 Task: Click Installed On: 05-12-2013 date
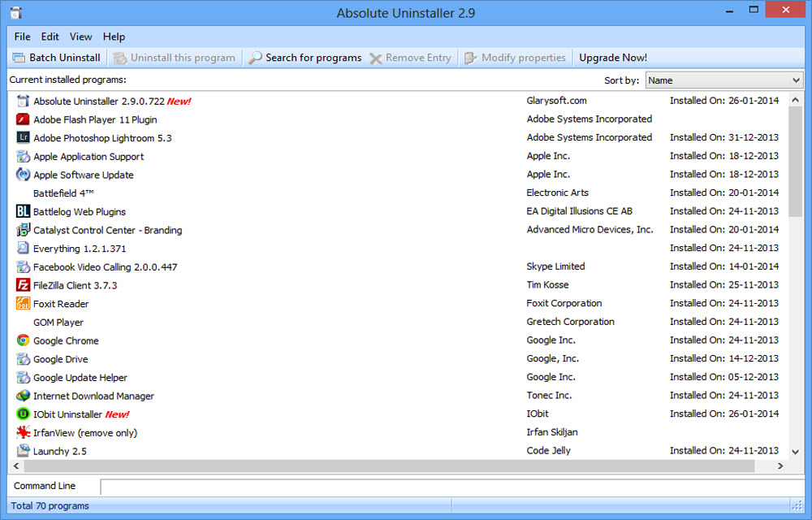click(724, 376)
